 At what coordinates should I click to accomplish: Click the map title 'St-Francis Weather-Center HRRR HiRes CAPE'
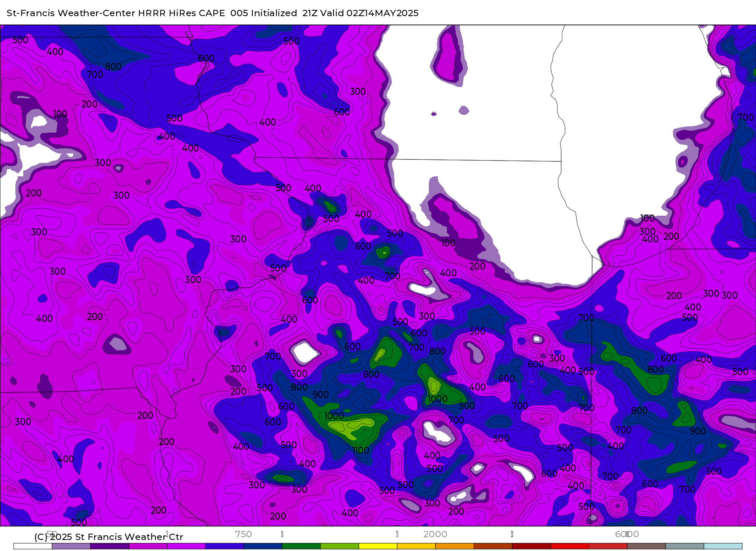(116, 13)
